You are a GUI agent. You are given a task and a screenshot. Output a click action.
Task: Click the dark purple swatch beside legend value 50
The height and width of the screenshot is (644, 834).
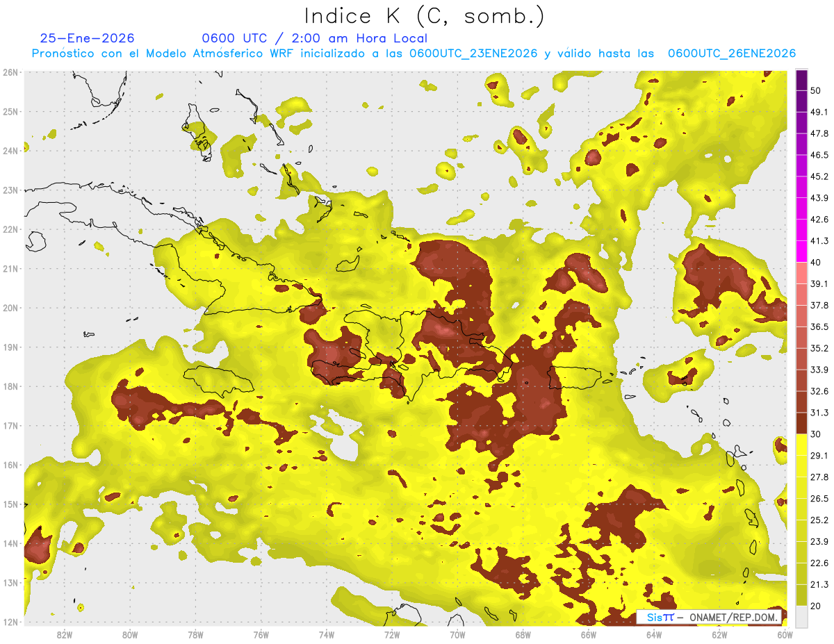pyautogui.click(x=801, y=81)
